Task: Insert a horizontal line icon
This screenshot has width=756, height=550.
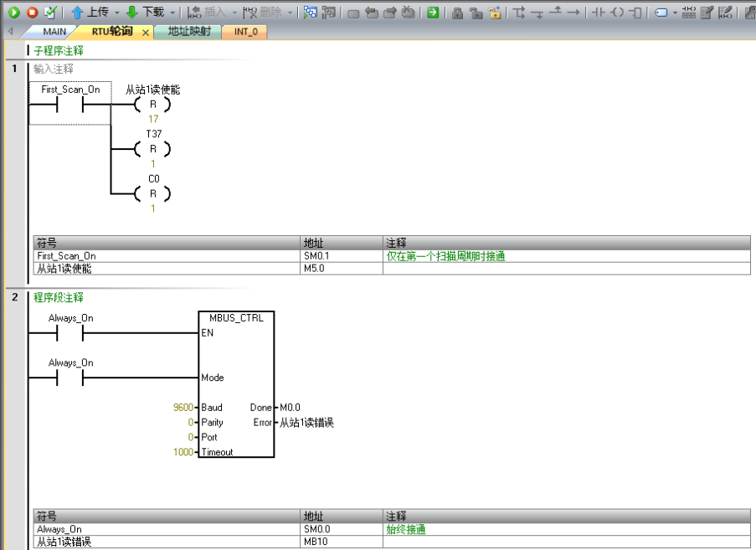Action: [573, 13]
